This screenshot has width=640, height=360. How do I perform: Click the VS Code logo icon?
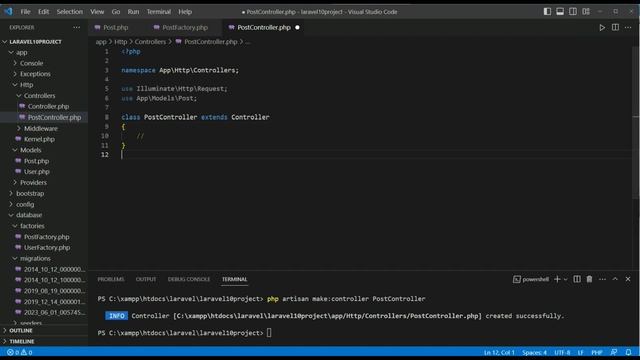pyautogui.click(x=8, y=11)
